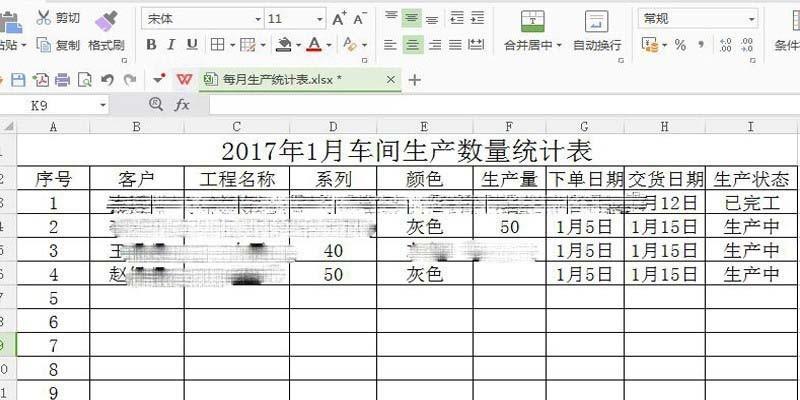The width and height of the screenshot is (800, 400).
Task: Click the Insert Function fx icon
Action: pos(182,105)
